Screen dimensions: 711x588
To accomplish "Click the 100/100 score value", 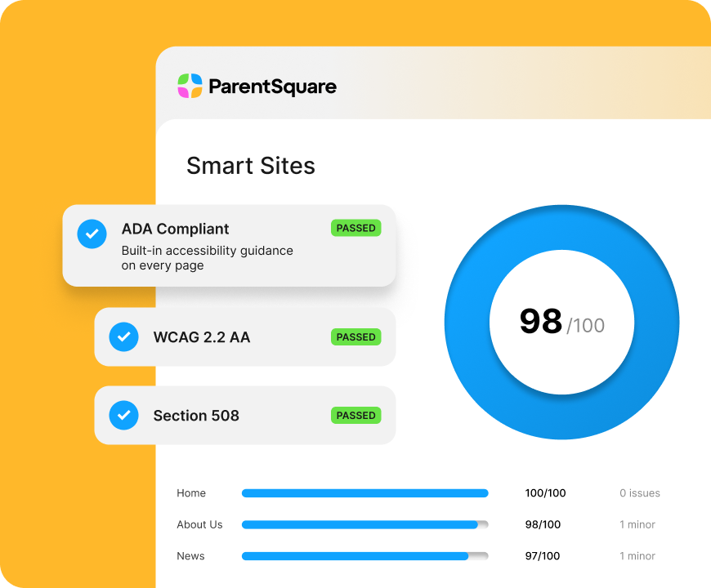I will pos(545,493).
